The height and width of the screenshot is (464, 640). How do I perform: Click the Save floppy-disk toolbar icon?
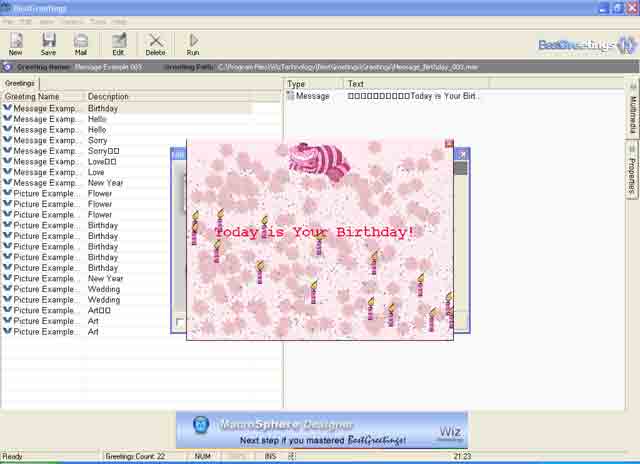pos(48,44)
